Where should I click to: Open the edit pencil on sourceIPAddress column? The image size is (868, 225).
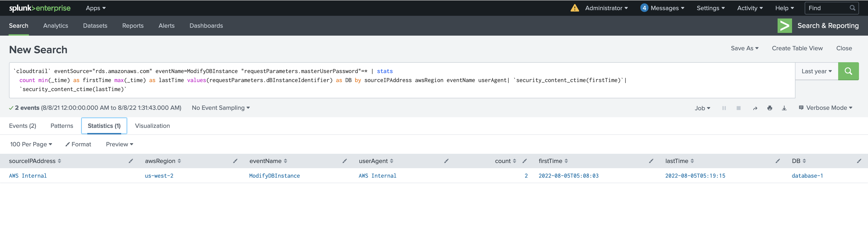[131, 161]
